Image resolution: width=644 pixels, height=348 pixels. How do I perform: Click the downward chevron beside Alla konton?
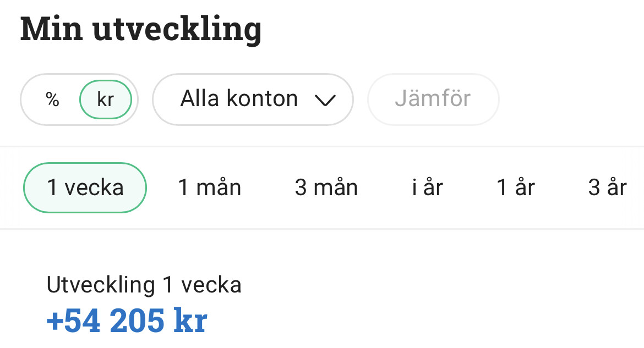pyautogui.click(x=325, y=101)
